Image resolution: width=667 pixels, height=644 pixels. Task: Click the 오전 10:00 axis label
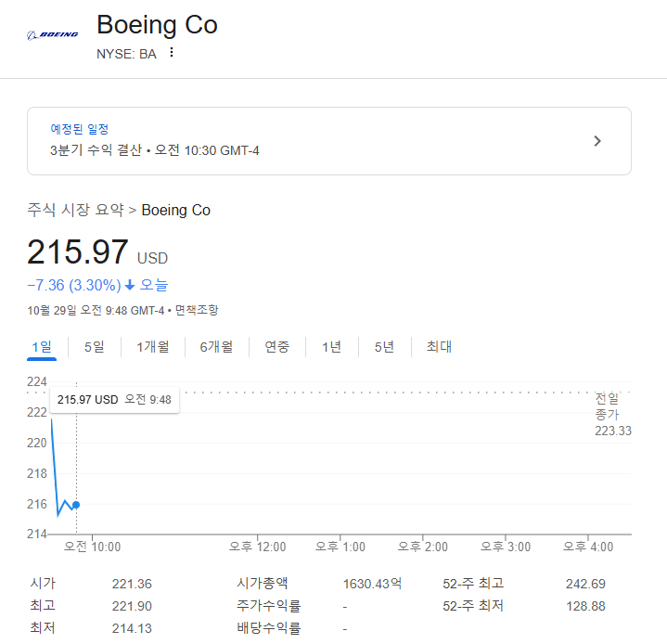[93, 547]
